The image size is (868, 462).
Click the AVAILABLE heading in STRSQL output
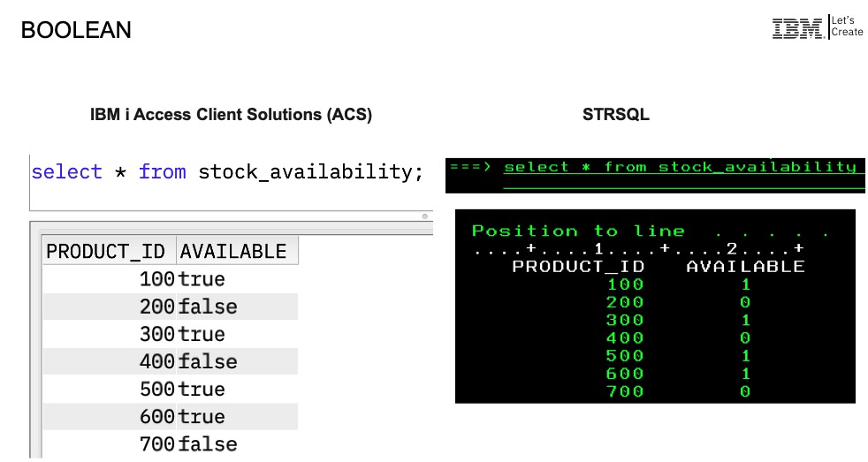[746, 266]
